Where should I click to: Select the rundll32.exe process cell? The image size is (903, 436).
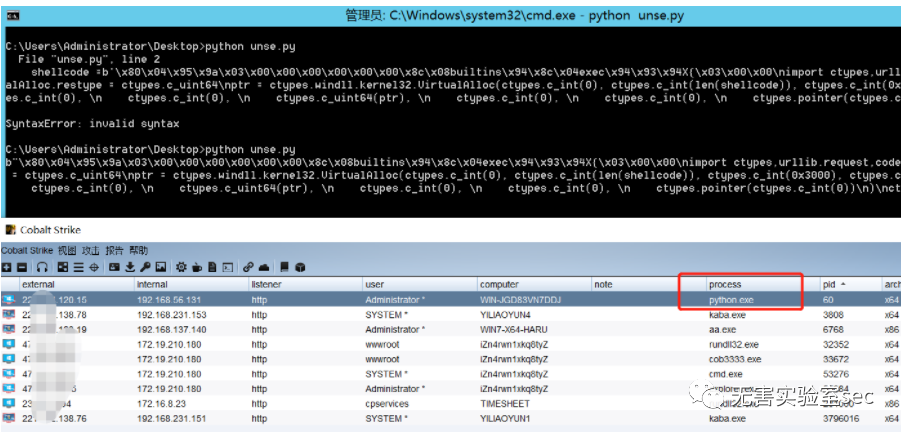coord(734,344)
